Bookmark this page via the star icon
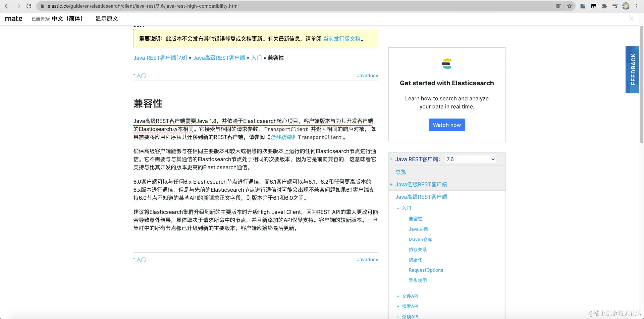The image size is (644, 319). pyautogui.click(x=570, y=6)
